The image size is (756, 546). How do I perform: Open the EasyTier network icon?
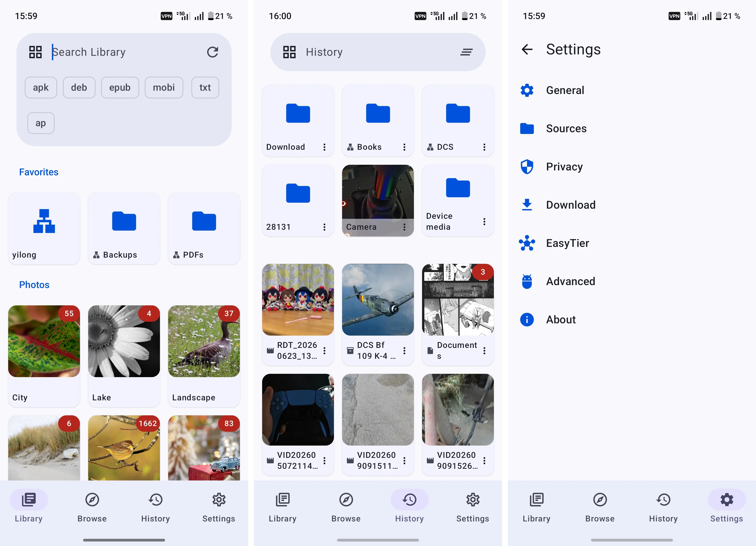(x=527, y=243)
